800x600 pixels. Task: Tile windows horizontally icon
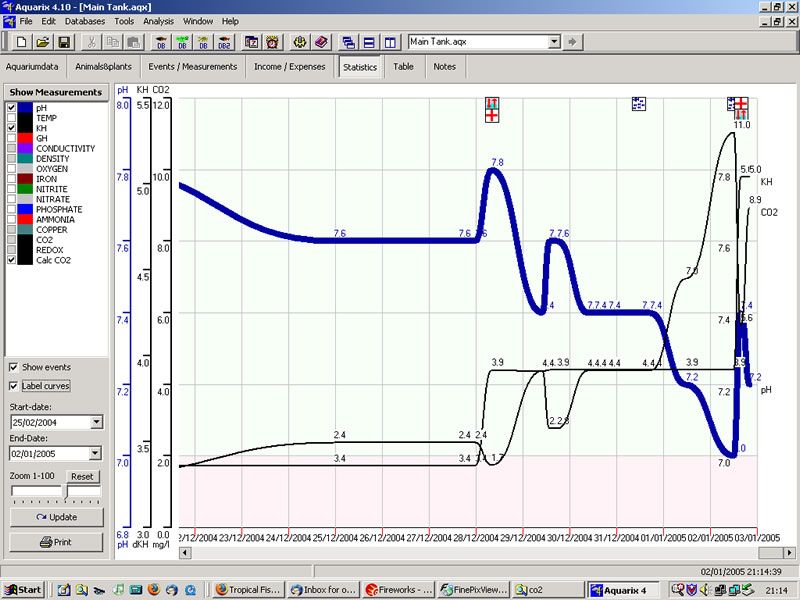point(369,42)
